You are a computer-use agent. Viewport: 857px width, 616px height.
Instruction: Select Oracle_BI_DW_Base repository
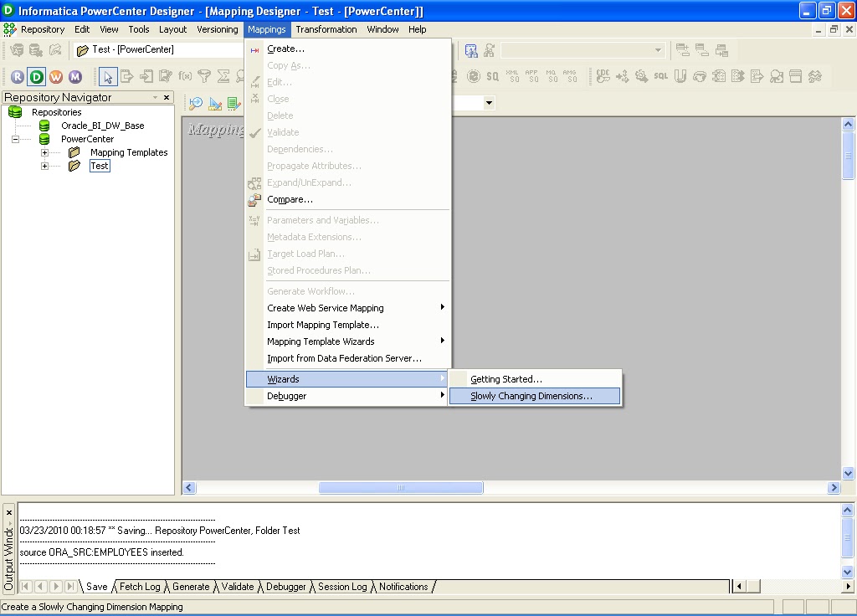pos(103,126)
